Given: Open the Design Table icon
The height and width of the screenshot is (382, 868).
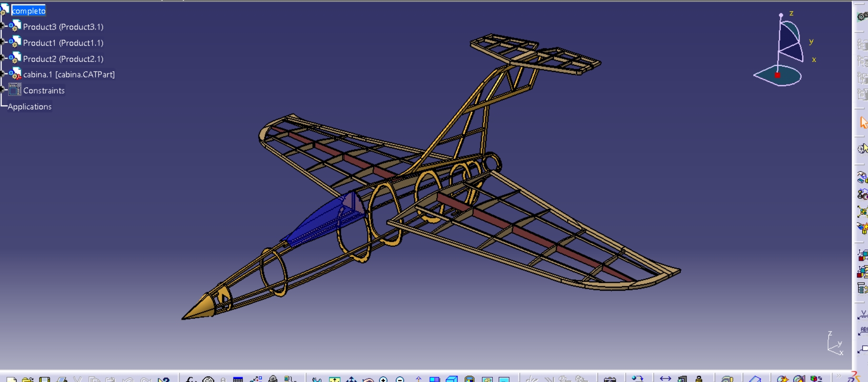Looking at the screenshot, I should tap(238, 380).
